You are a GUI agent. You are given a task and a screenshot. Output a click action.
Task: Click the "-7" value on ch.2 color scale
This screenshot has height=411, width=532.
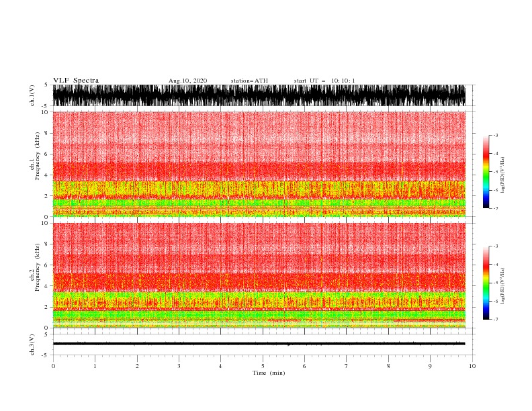coord(496,320)
